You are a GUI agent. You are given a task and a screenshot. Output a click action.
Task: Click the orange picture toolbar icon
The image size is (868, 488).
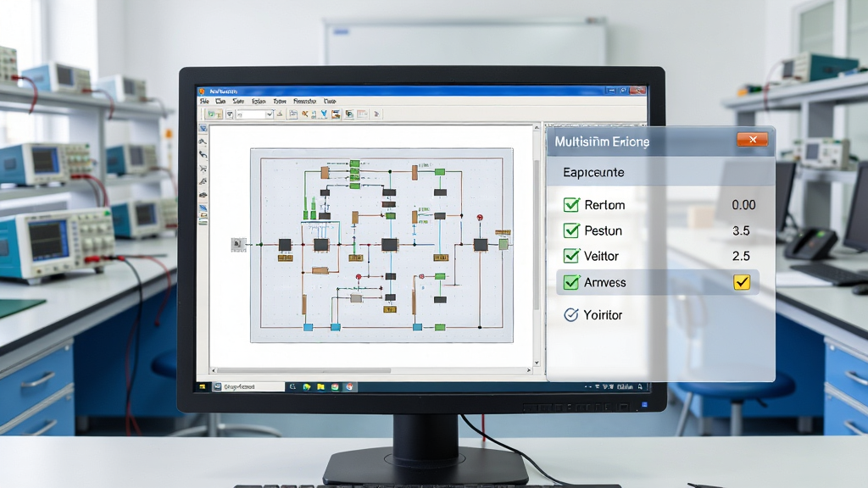pyautogui.click(x=336, y=114)
